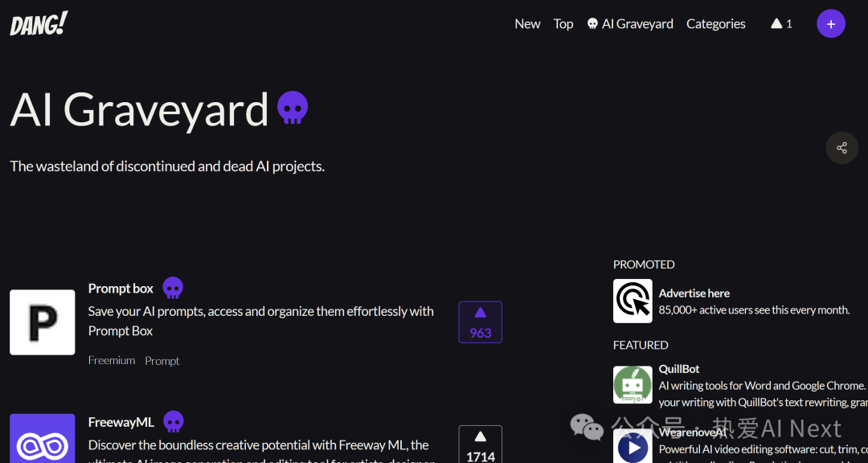Click the Advertise here target icon

(633, 301)
